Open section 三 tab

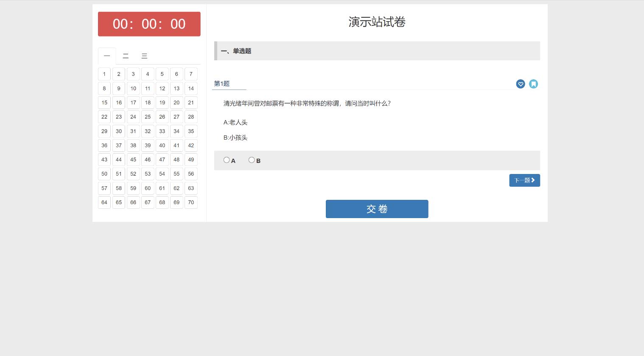144,56
